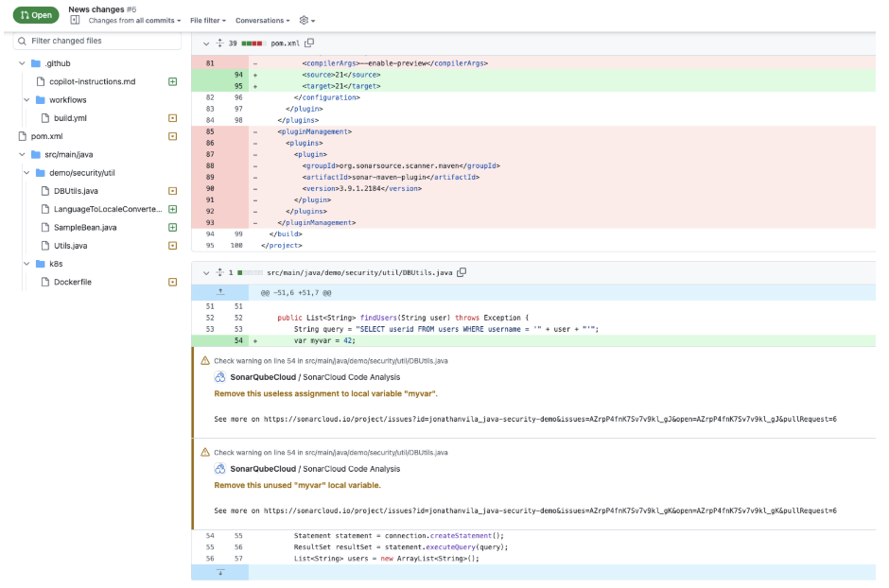Viewport: 889px width, 588px height.
Task: Expand up hidden lines above line 51
Action: (219, 292)
